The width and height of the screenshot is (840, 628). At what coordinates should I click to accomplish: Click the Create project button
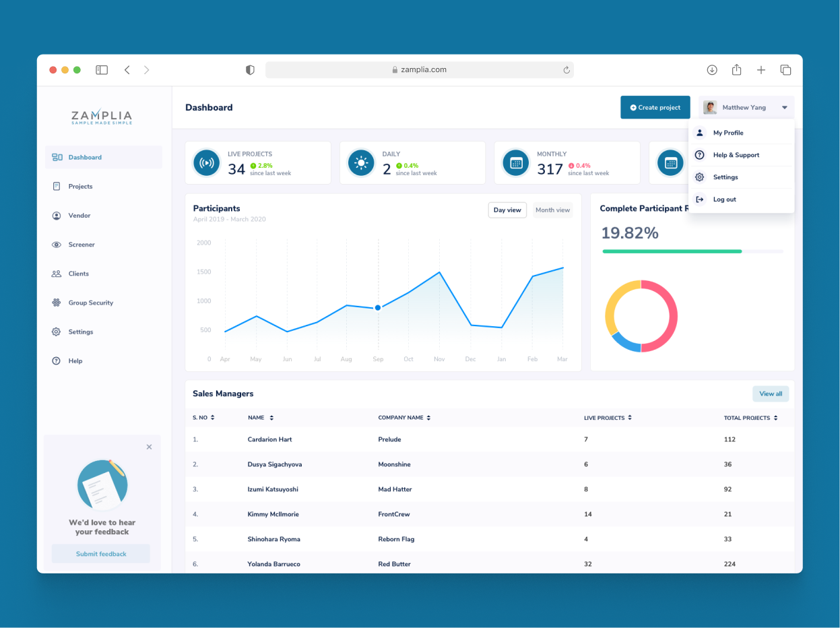click(x=655, y=108)
